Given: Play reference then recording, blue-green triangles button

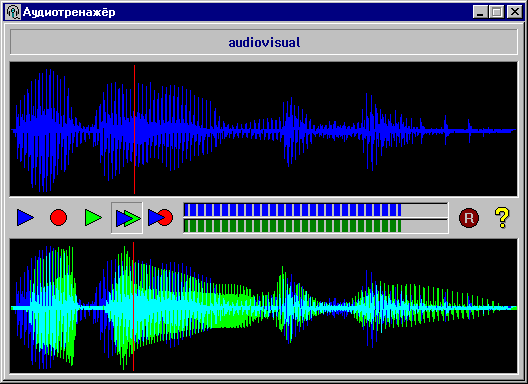Looking at the screenshot, I should (127, 218).
